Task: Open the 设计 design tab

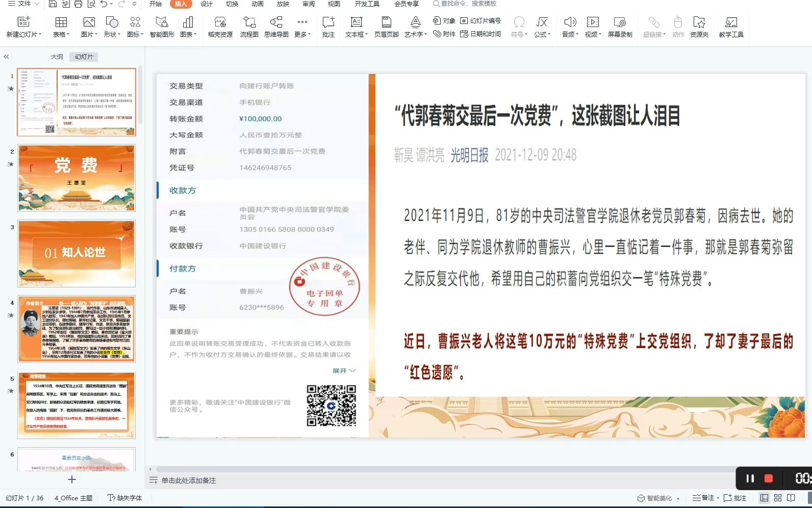Action: pyautogui.click(x=207, y=4)
